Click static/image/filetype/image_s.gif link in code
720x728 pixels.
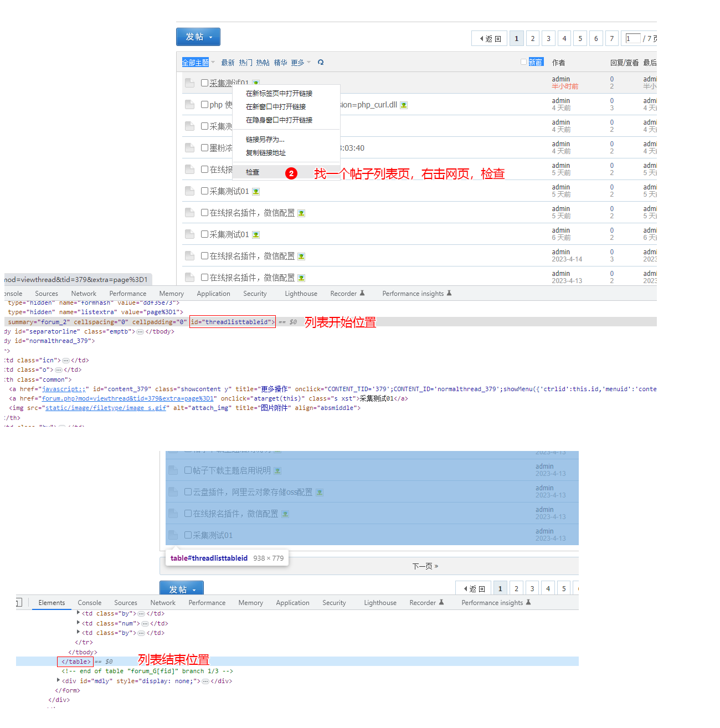point(106,408)
